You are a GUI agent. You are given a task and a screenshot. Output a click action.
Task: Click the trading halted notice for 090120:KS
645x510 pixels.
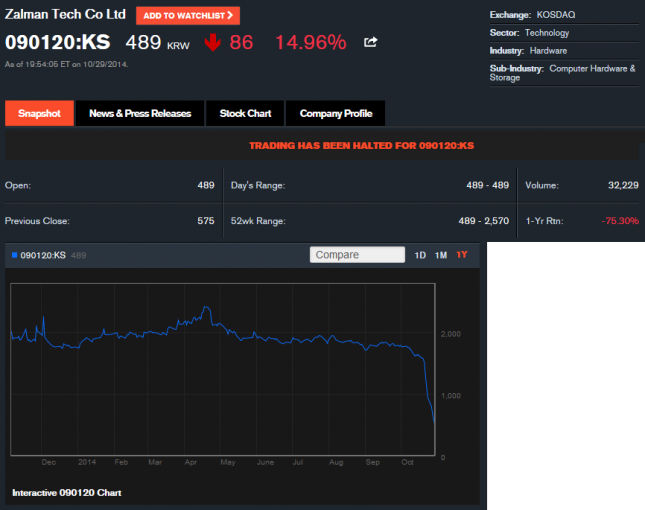click(362, 146)
